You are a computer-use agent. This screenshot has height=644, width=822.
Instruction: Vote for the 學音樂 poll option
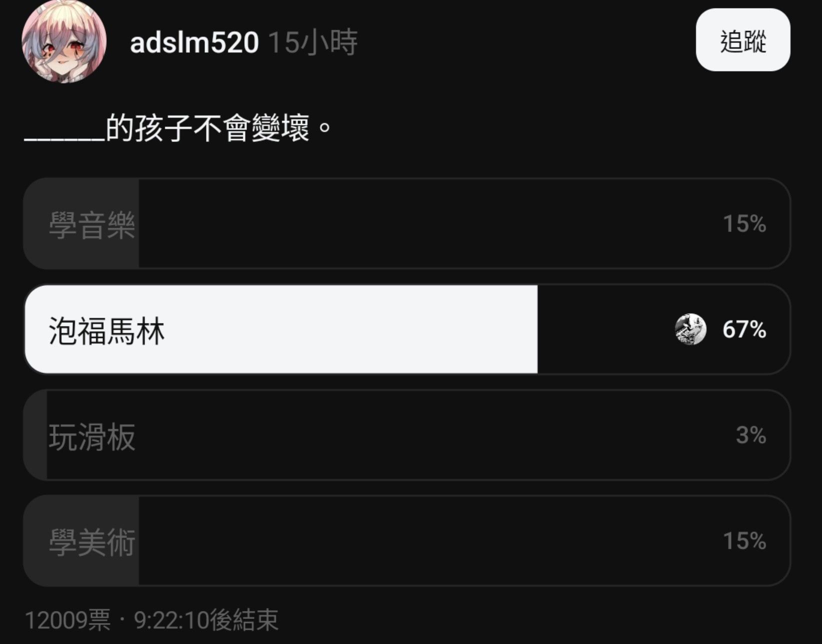(407, 223)
